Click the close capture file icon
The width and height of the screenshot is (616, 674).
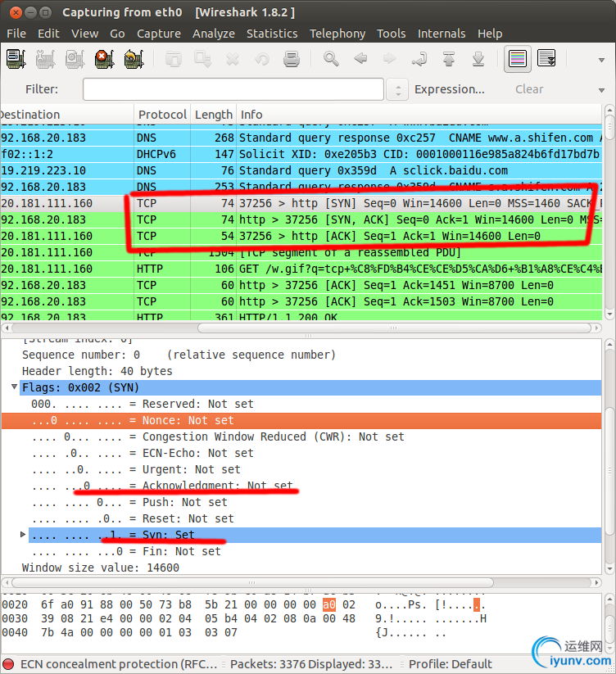(x=233, y=59)
